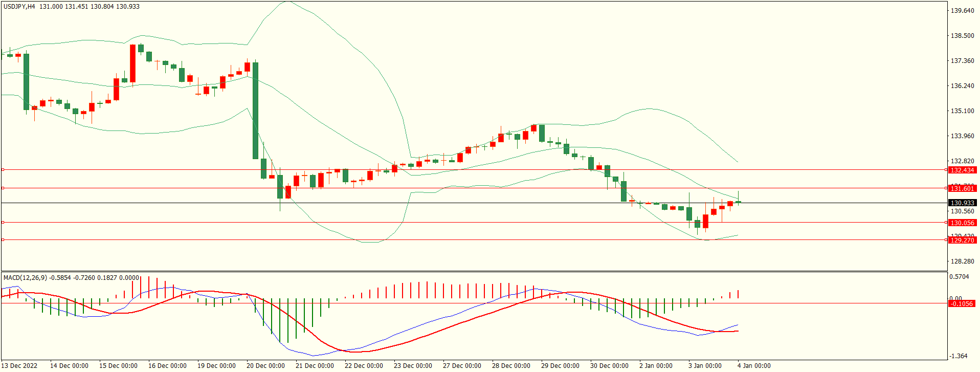Click the 29 Dec 00:00 date label
980x372 pixels.
[x=560, y=366]
